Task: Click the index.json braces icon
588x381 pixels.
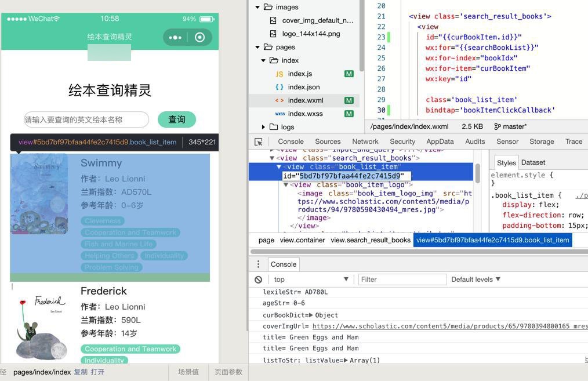Action: [x=280, y=87]
